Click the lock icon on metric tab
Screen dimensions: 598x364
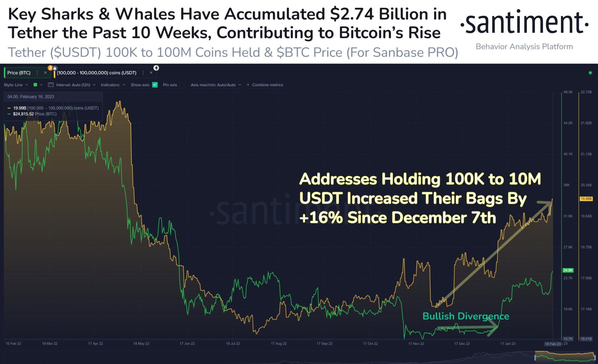[x=55, y=68]
